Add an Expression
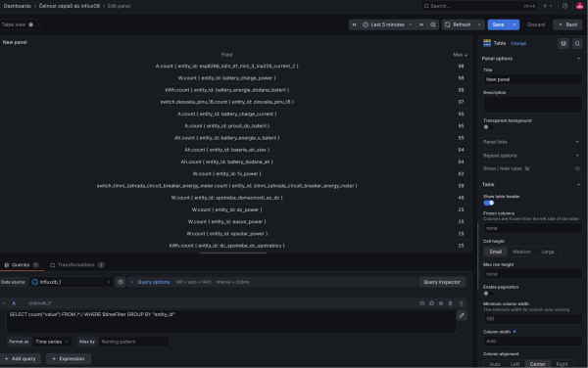The width and height of the screenshot is (588, 368). pos(69,358)
